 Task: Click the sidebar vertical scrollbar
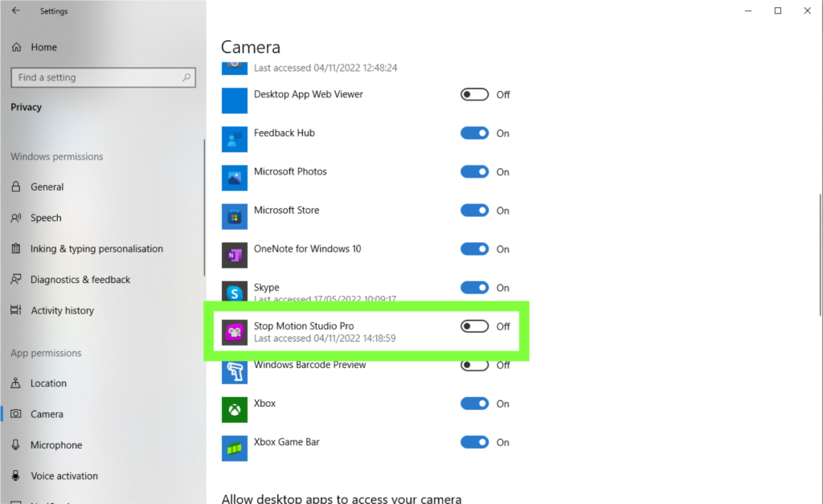[204, 207]
